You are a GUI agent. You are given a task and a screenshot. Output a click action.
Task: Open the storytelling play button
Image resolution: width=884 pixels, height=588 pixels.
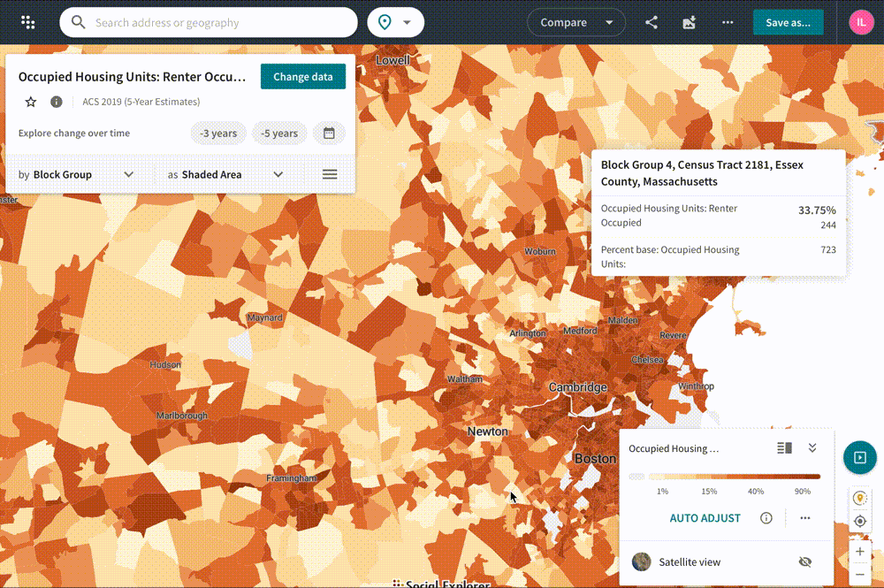[860, 457]
